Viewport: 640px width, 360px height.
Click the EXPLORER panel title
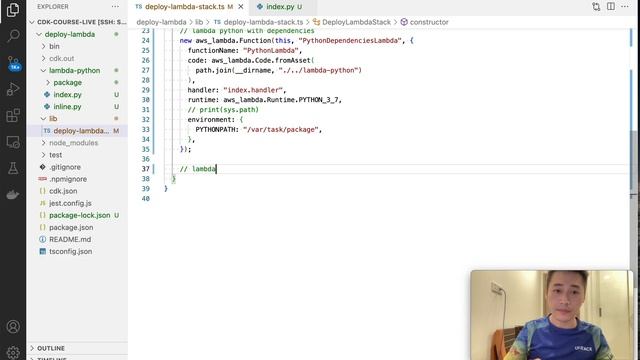pyautogui.click(x=53, y=7)
